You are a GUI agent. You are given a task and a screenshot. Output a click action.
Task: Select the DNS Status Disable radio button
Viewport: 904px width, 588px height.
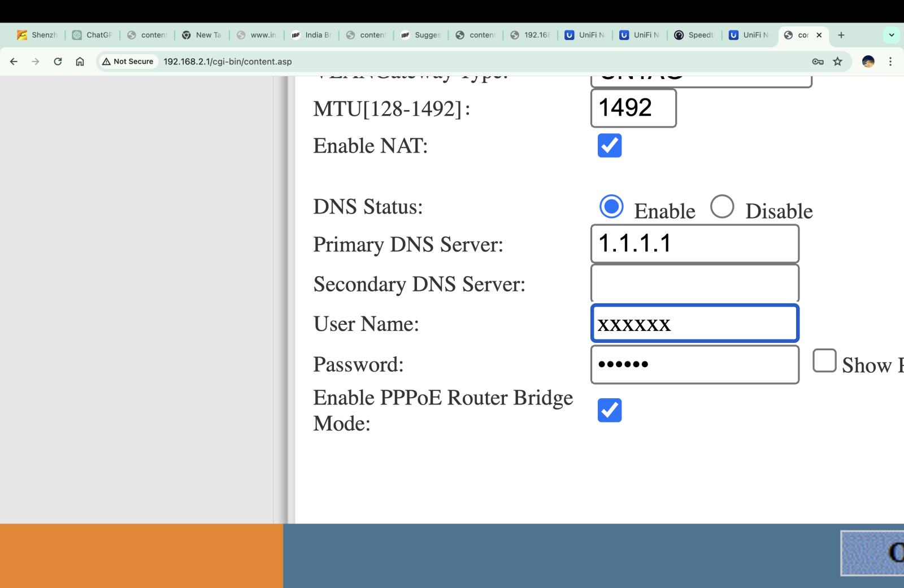click(722, 207)
